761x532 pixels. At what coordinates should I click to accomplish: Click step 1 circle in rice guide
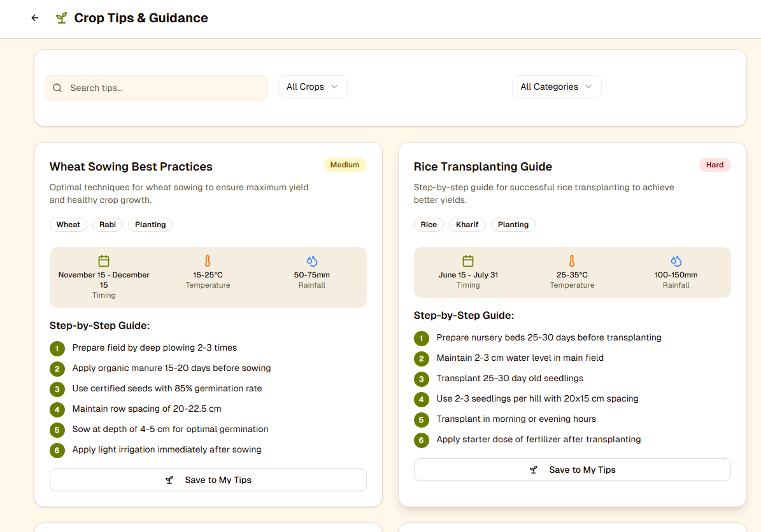point(421,338)
